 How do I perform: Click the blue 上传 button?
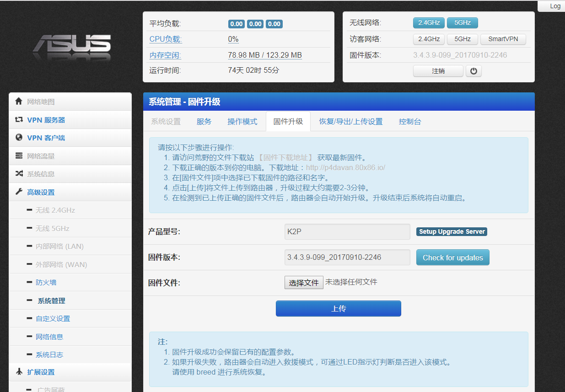pyautogui.click(x=339, y=309)
